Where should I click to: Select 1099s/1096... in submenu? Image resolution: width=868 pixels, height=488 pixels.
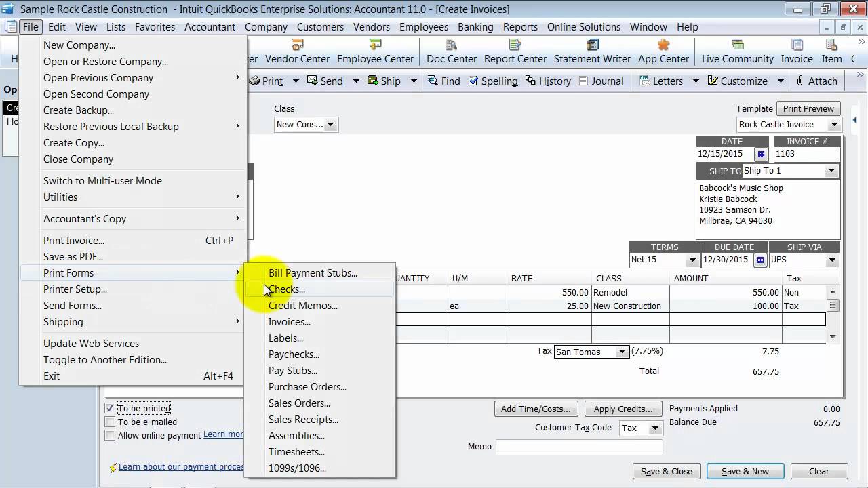[x=319, y=468]
